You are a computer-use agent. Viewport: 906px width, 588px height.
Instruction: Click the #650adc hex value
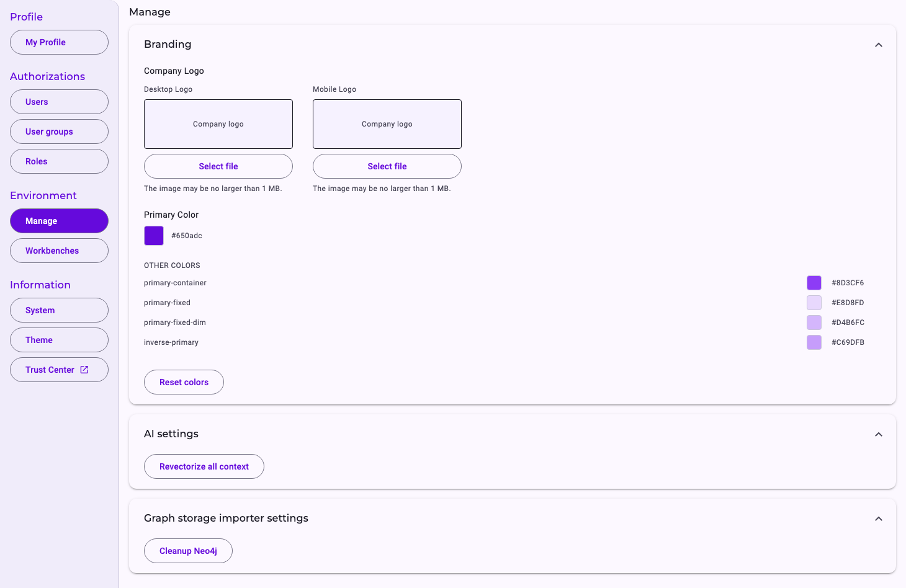(x=187, y=236)
